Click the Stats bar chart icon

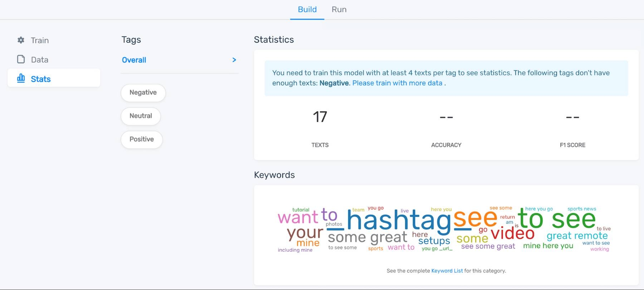click(21, 78)
